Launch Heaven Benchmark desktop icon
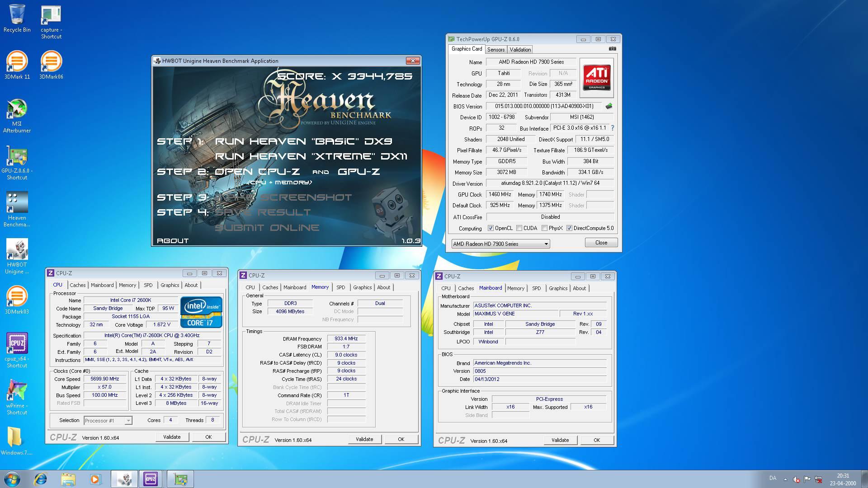The width and height of the screenshot is (868, 488). 17,209
